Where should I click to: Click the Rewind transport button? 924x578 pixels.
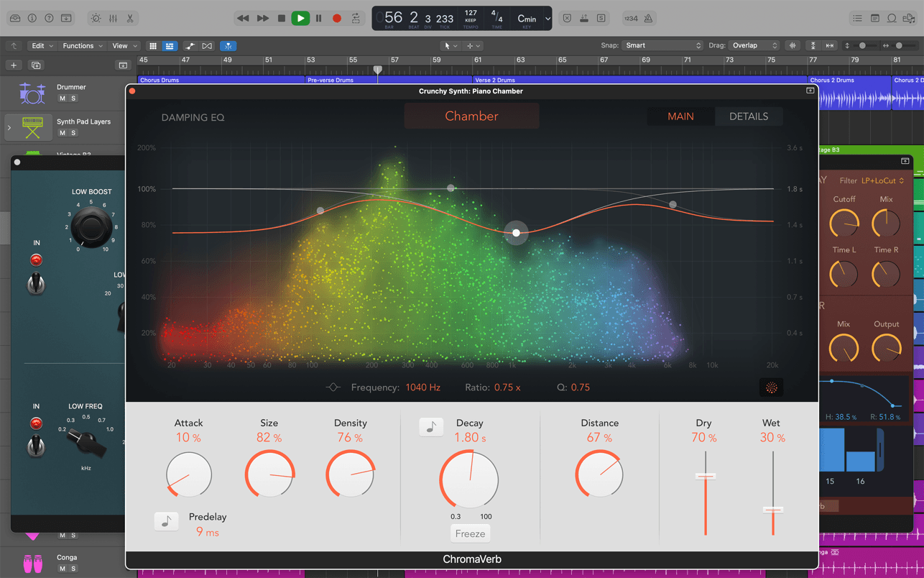pos(243,18)
